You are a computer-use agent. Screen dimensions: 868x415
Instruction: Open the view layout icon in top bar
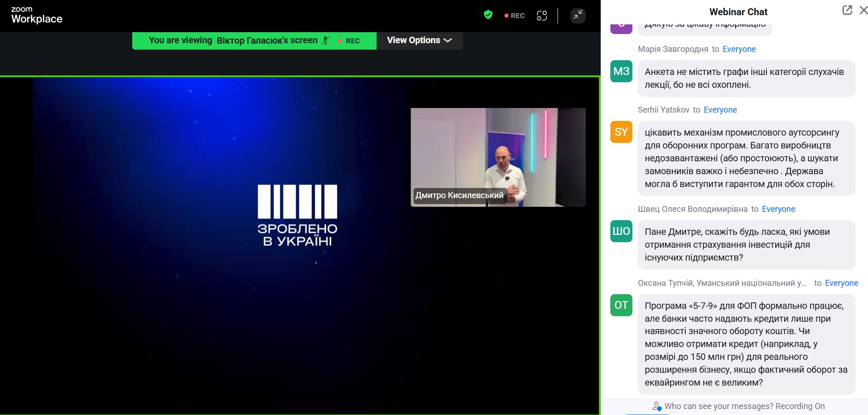542,16
